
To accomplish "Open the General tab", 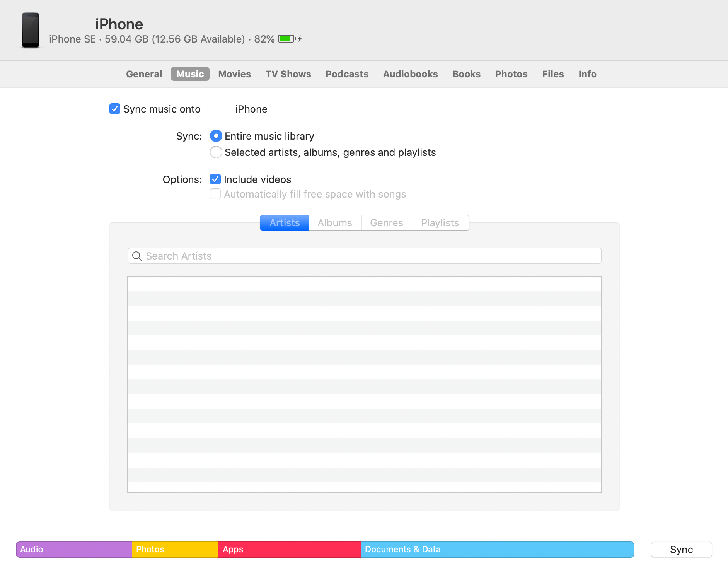I will coord(144,74).
